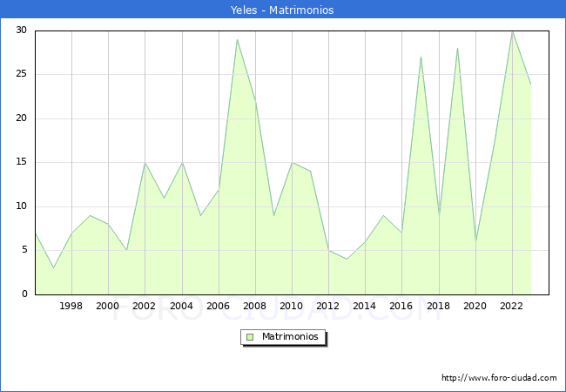Select the 2000 x-axis label

click(x=108, y=306)
